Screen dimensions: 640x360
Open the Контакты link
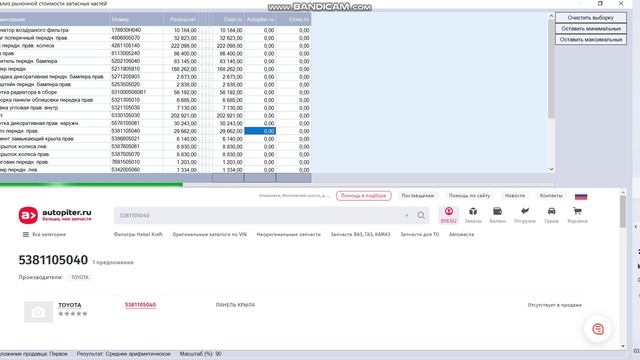551,196
